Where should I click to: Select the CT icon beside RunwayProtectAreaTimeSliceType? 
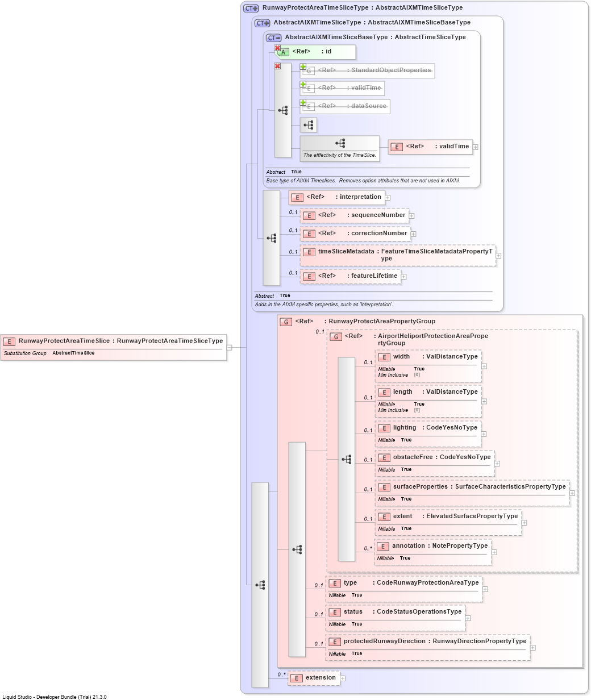coord(251,8)
